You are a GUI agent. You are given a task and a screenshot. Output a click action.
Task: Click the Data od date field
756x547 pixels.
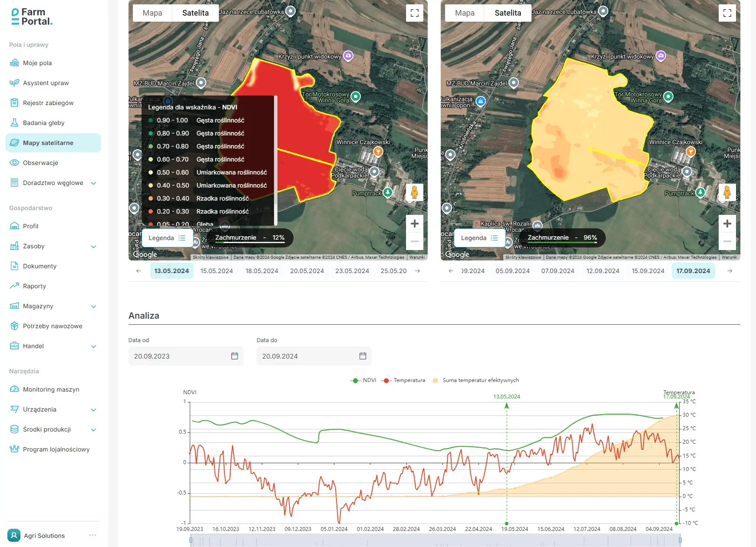186,356
